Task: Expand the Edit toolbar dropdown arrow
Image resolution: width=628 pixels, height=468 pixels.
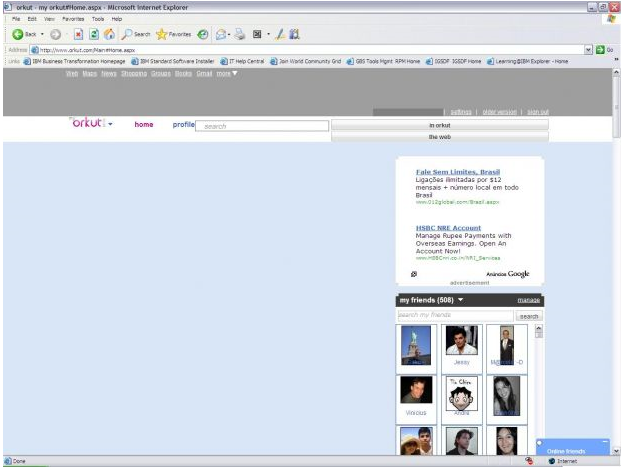Action: (268, 34)
